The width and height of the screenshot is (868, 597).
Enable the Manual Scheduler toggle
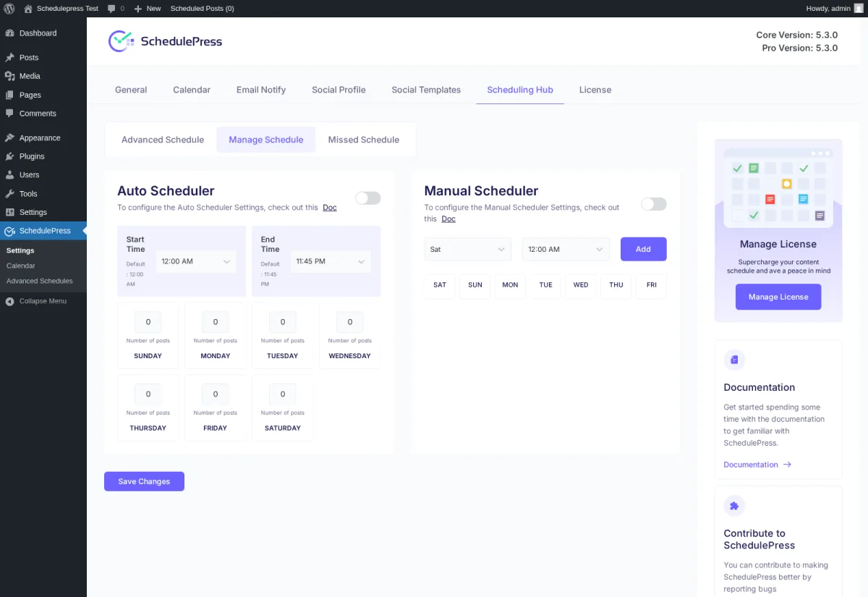[654, 204]
